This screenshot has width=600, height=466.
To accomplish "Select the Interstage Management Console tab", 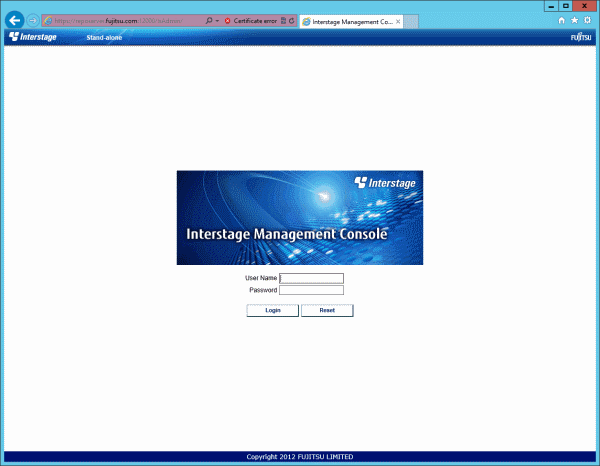I will 351,22.
